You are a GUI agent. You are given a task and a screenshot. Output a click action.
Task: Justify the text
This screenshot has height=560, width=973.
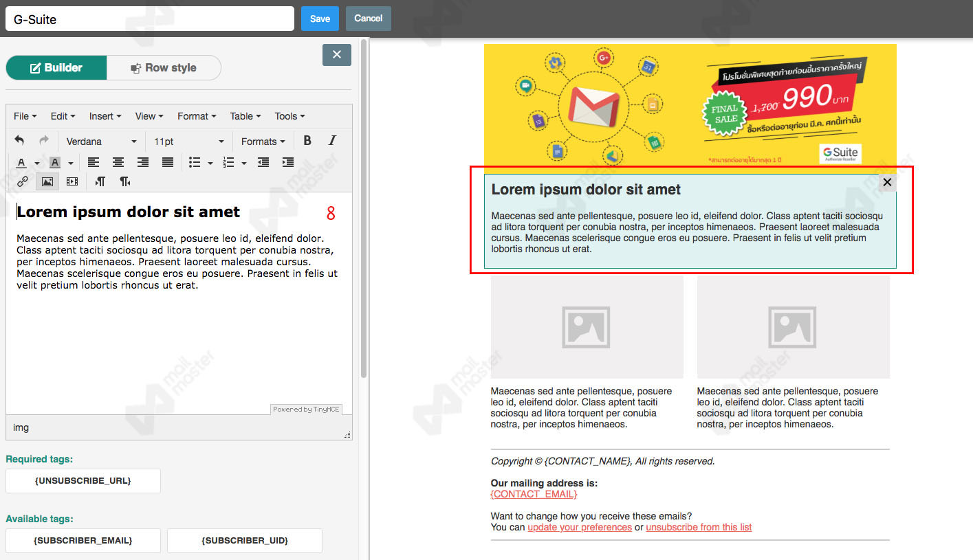[168, 163]
